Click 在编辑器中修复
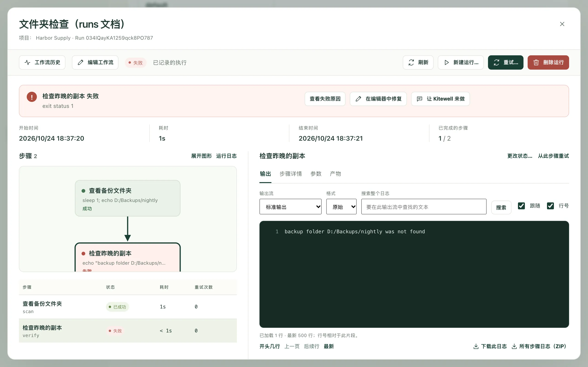This screenshot has height=367, width=588. tap(378, 99)
